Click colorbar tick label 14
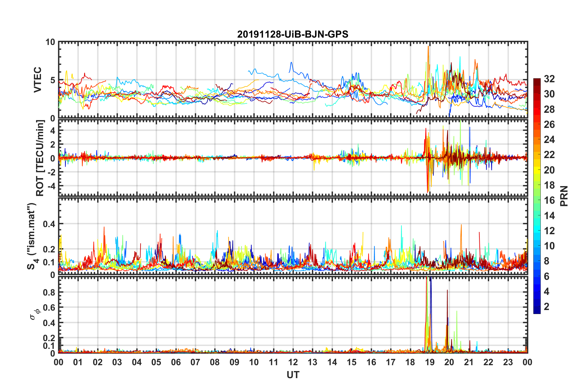The image size is (586, 392). [x=549, y=216]
